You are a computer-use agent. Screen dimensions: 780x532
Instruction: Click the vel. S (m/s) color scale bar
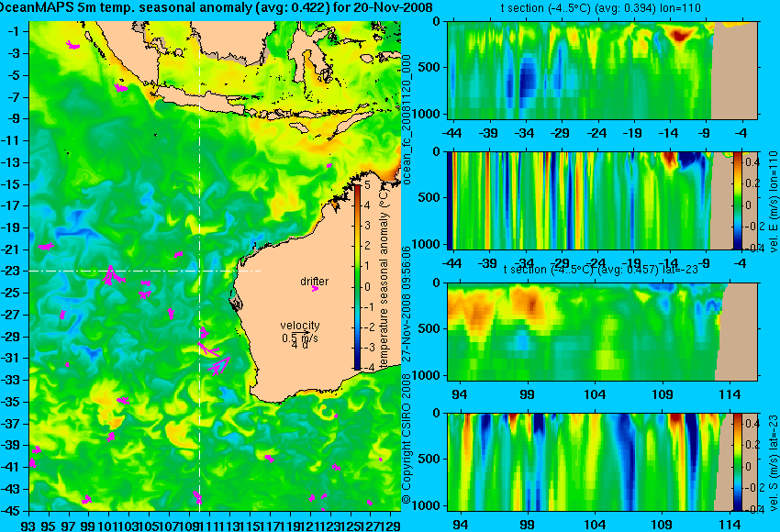738,462
